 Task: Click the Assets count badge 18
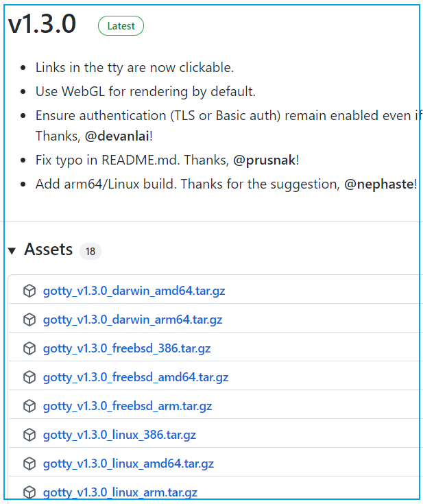(x=90, y=251)
